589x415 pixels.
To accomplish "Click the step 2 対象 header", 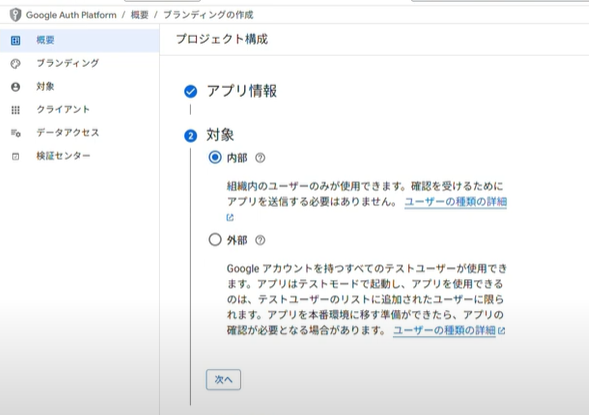I will coord(220,135).
